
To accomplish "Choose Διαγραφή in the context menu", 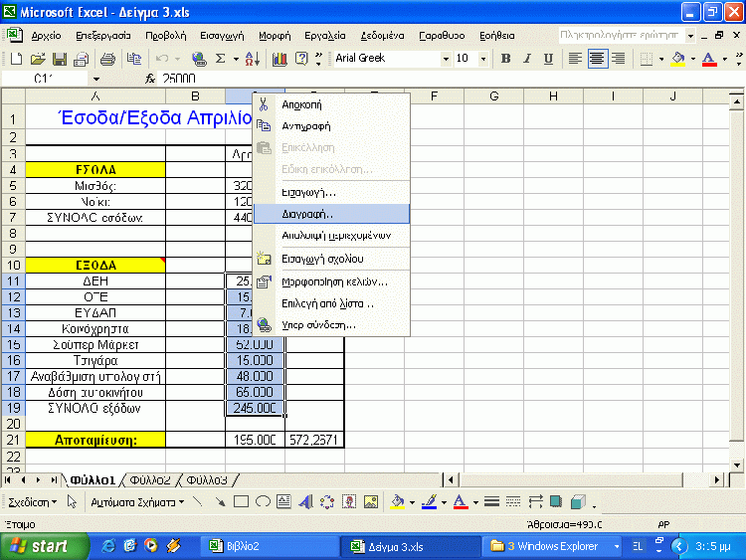I will coord(331,214).
